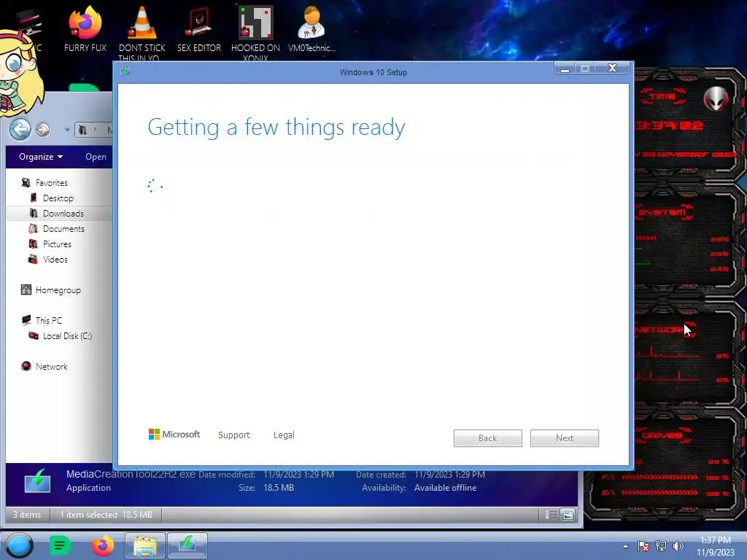Open the VM0Technic desktop shortcut

[311, 28]
